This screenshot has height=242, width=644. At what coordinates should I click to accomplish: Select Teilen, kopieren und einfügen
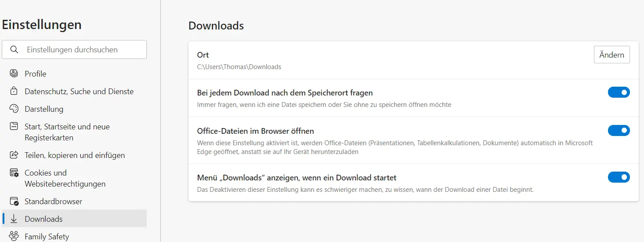pos(75,155)
